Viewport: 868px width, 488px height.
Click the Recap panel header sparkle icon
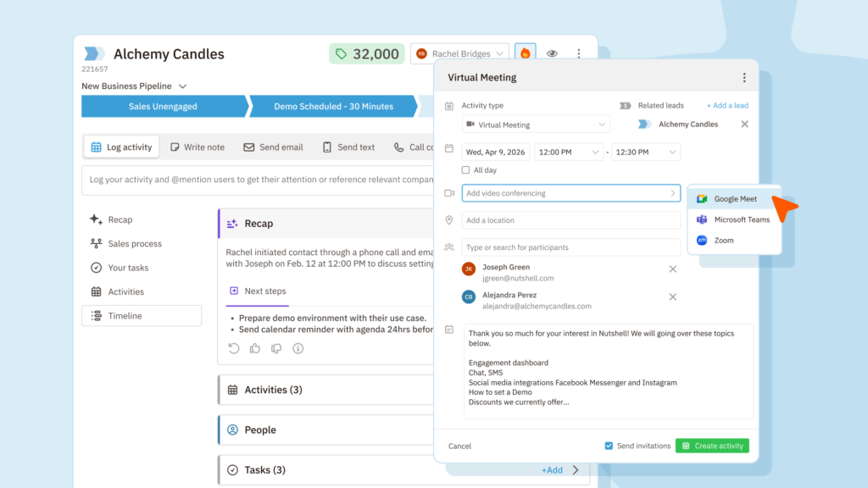(x=232, y=224)
